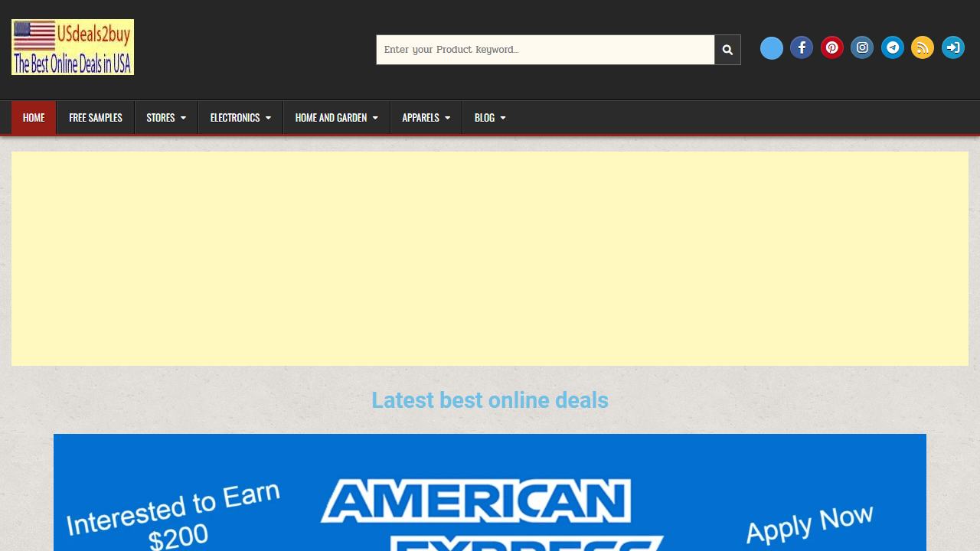Viewport: 980px width, 551px height.
Task: Click the product keyword search field
Action: (545, 49)
